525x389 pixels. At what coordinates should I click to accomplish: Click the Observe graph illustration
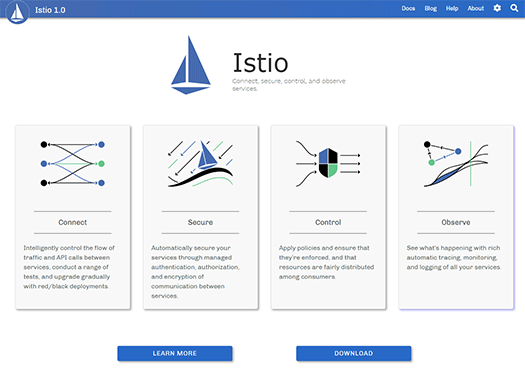coord(456,164)
